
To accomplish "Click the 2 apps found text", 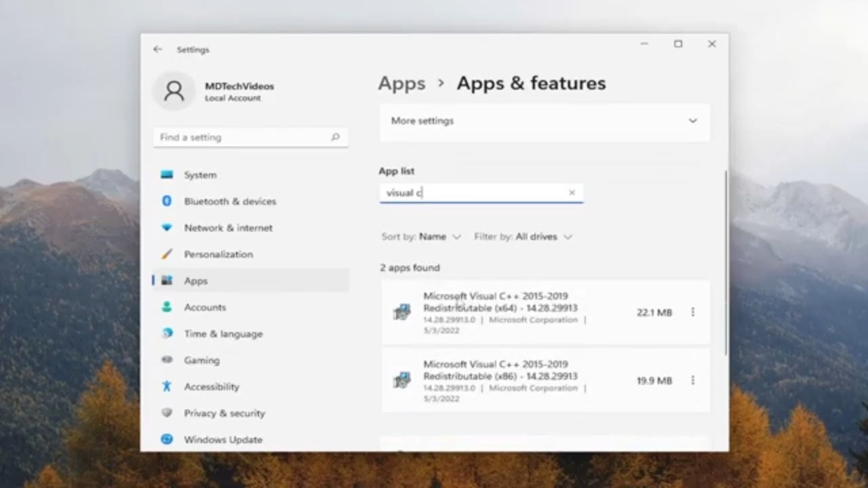I will click(410, 268).
